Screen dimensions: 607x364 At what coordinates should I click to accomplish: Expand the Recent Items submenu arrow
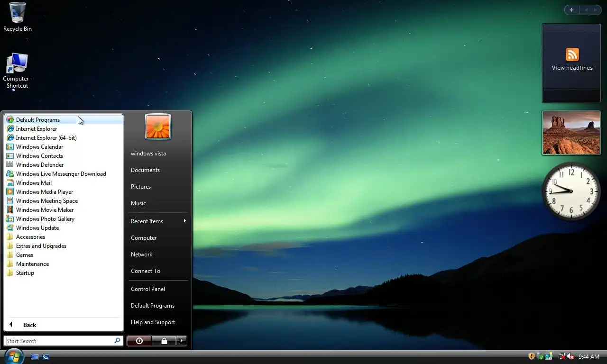pos(184,221)
